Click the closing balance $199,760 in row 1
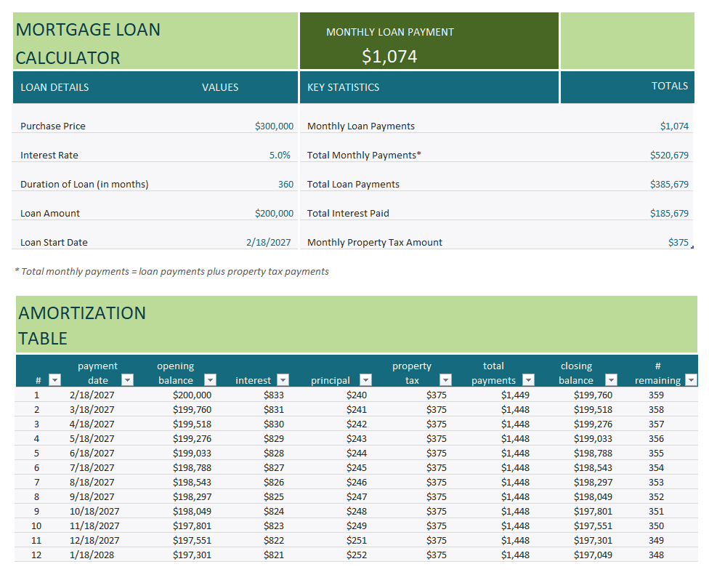 (593, 395)
